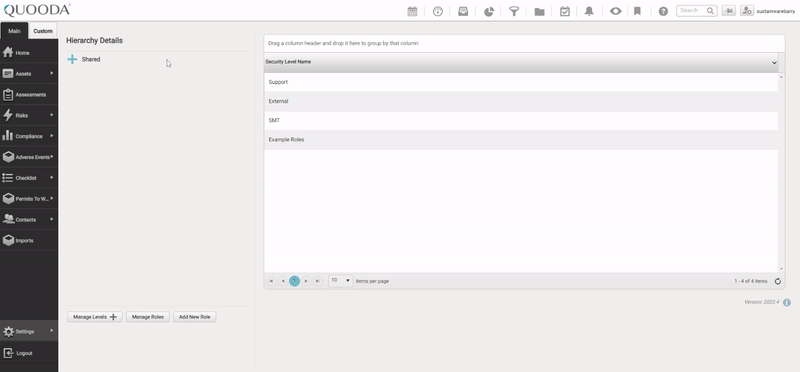Click the grid scrollbar down arrow
The height and width of the screenshot is (372, 800).
pos(781,269)
